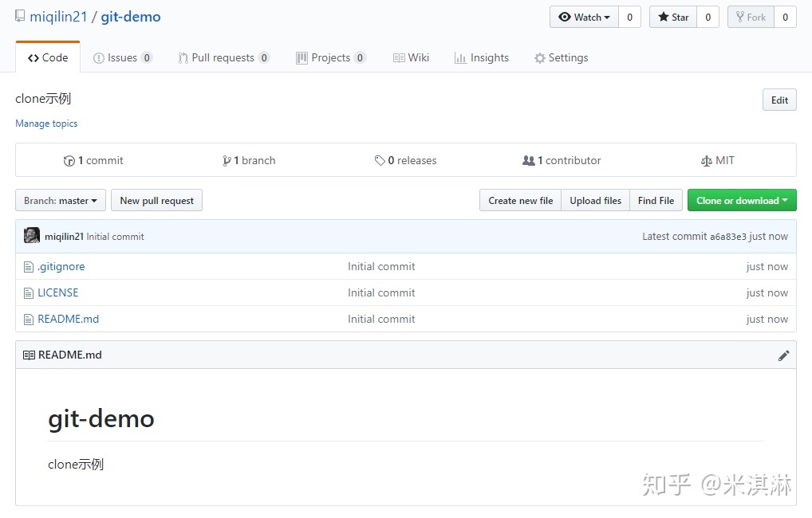Click the book icon in README.md header
812x518 pixels.
pos(29,355)
